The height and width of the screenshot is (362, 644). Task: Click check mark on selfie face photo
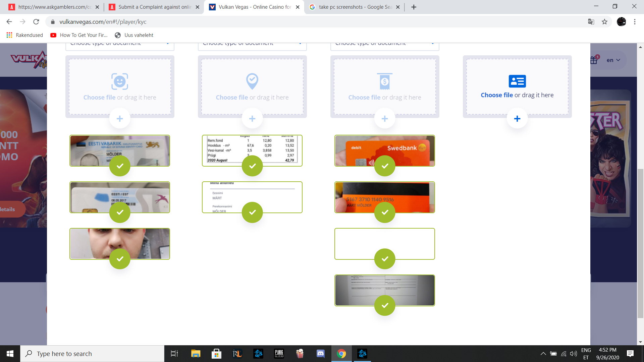[x=120, y=259]
